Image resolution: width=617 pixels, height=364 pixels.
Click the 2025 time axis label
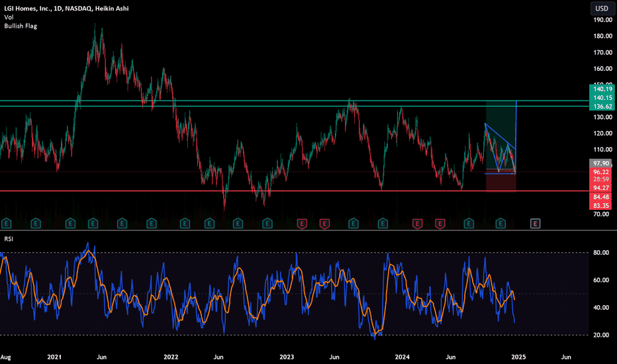click(x=518, y=357)
